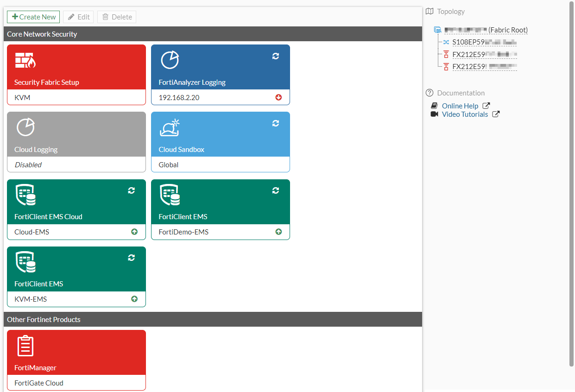Refresh the FortiAnalyzer Logging connector
575x392 pixels.
pyautogui.click(x=276, y=56)
